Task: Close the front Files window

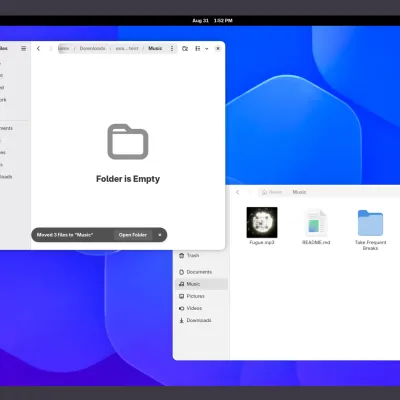Action: tap(218, 49)
